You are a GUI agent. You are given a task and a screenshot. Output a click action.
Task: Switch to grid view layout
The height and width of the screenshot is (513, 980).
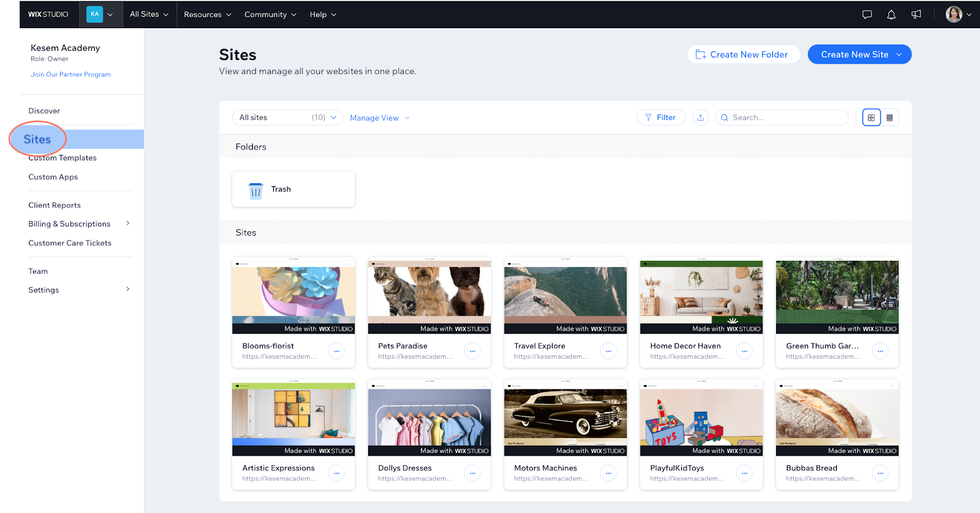[871, 118]
